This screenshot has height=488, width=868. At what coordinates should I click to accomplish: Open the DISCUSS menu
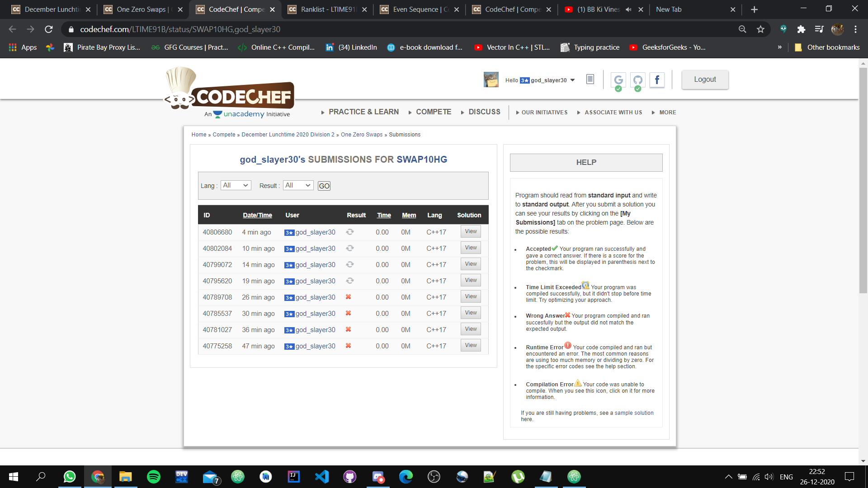coord(484,112)
